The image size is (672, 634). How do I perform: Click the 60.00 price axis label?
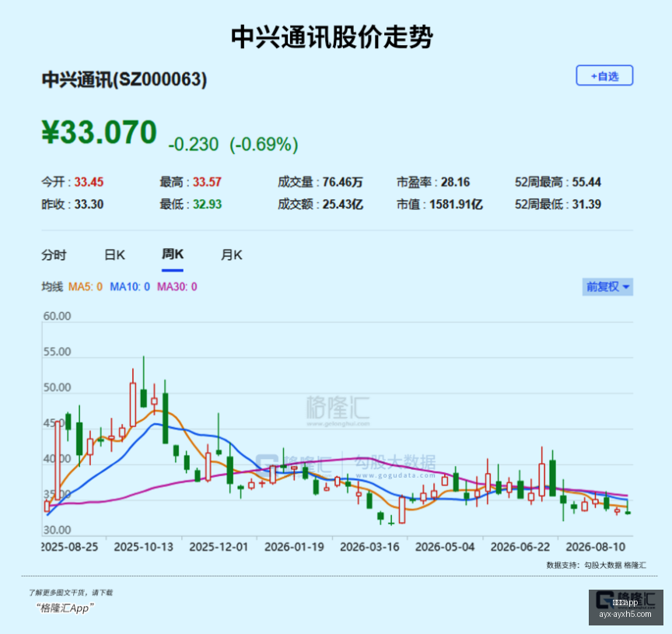click(x=57, y=317)
